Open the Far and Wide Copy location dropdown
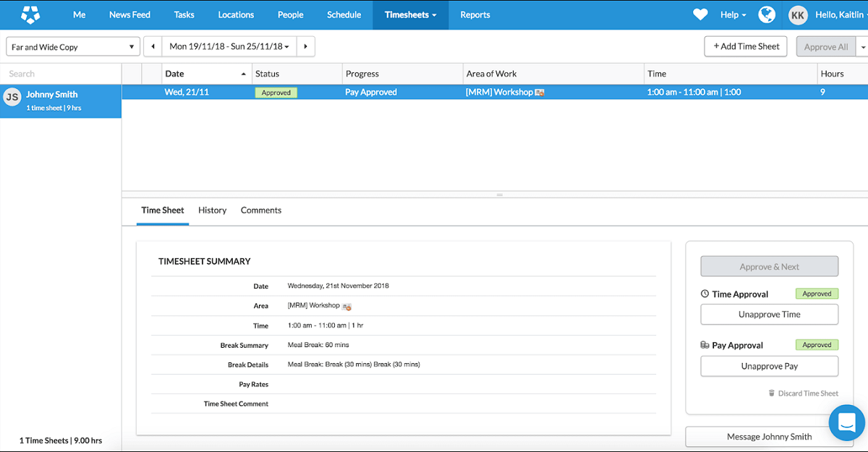The width and height of the screenshot is (868, 452). click(72, 47)
